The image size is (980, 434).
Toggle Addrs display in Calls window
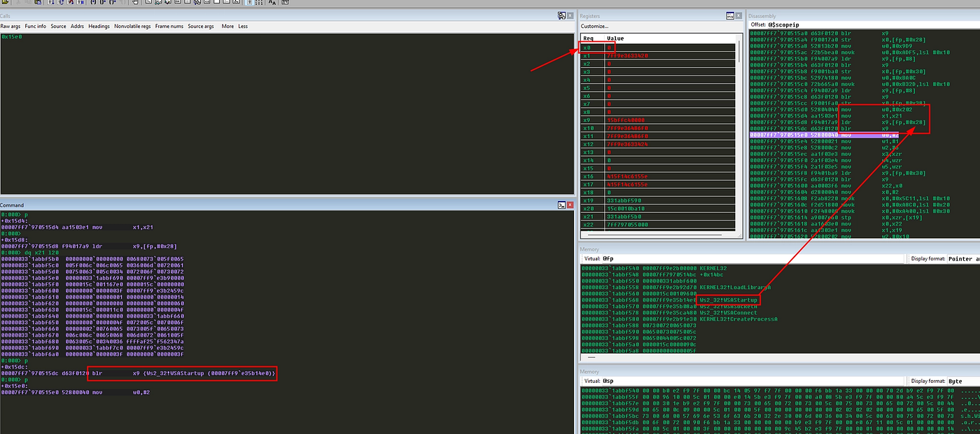[77, 26]
